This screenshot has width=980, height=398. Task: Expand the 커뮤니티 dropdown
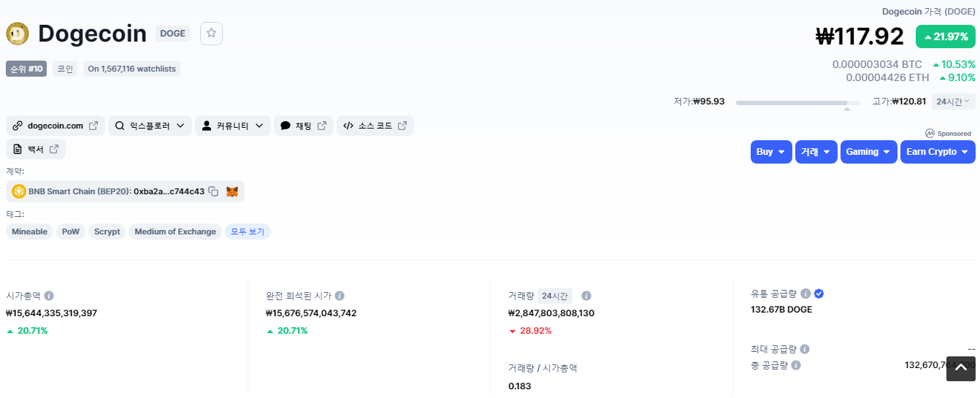coord(233,126)
